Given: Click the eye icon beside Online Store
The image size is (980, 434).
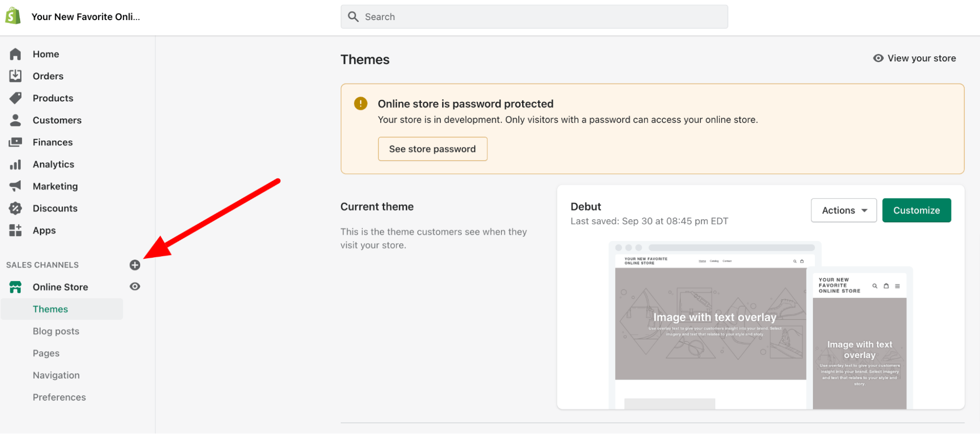Looking at the screenshot, I should tap(135, 287).
